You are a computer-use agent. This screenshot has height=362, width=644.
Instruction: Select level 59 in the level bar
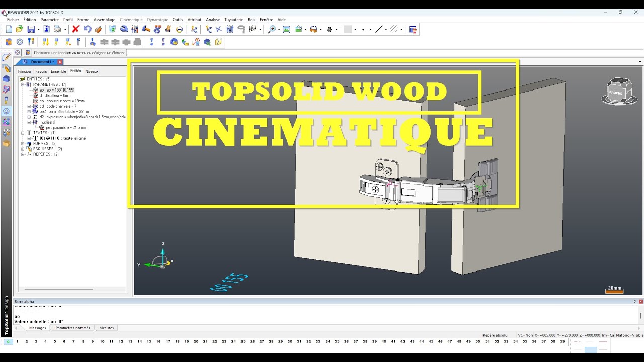(x=562, y=342)
